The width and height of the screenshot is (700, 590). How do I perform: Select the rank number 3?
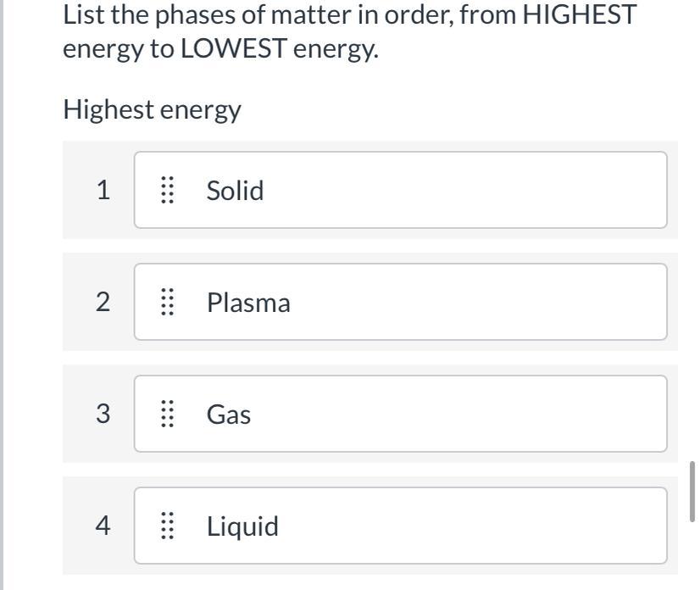pos(103,414)
